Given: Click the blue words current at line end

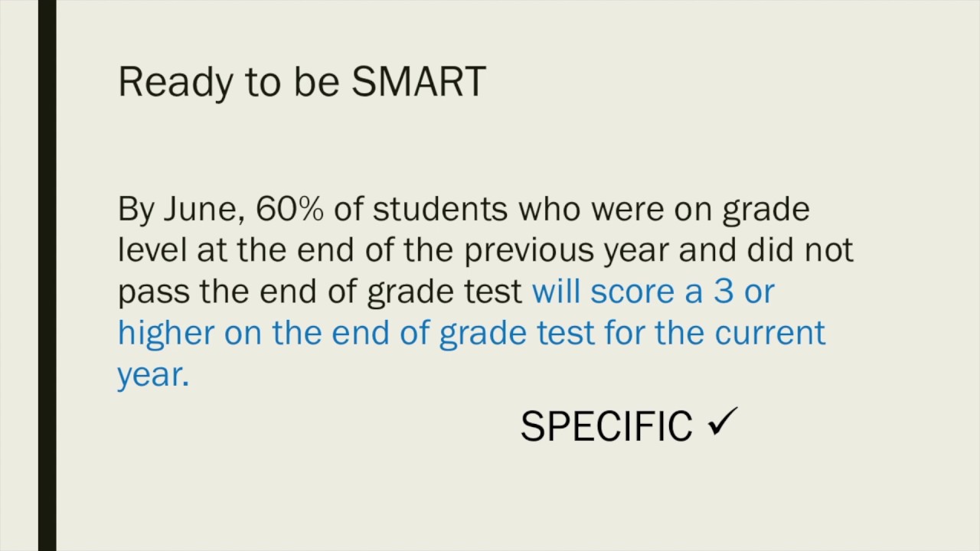Looking at the screenshot, I should coord(770,334).
